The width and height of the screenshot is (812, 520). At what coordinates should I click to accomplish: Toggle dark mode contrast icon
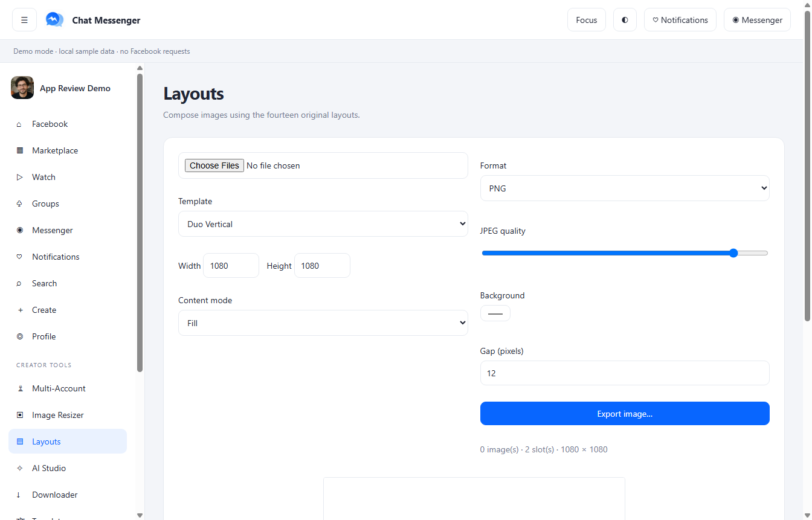point(625,20)
